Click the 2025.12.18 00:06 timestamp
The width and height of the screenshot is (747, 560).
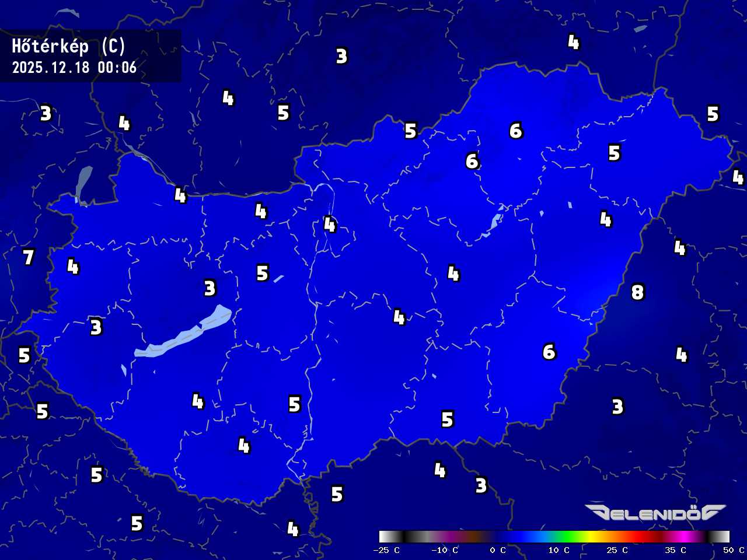(74, 68)
